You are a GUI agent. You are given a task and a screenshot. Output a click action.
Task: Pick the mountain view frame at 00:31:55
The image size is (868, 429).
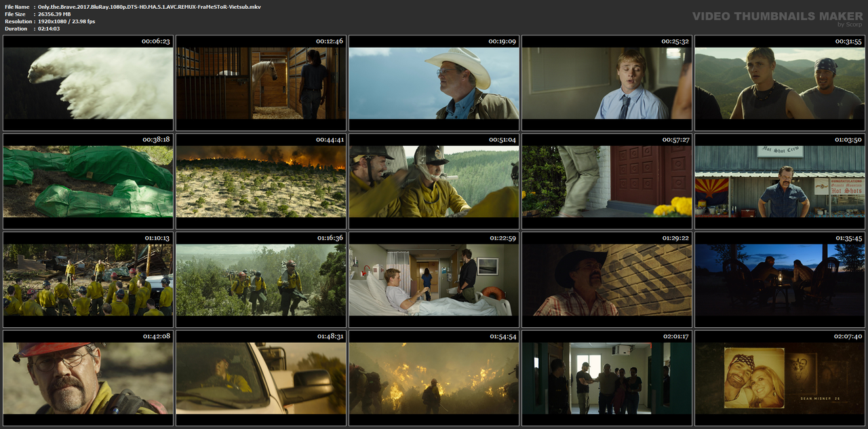tap(780, 83)
